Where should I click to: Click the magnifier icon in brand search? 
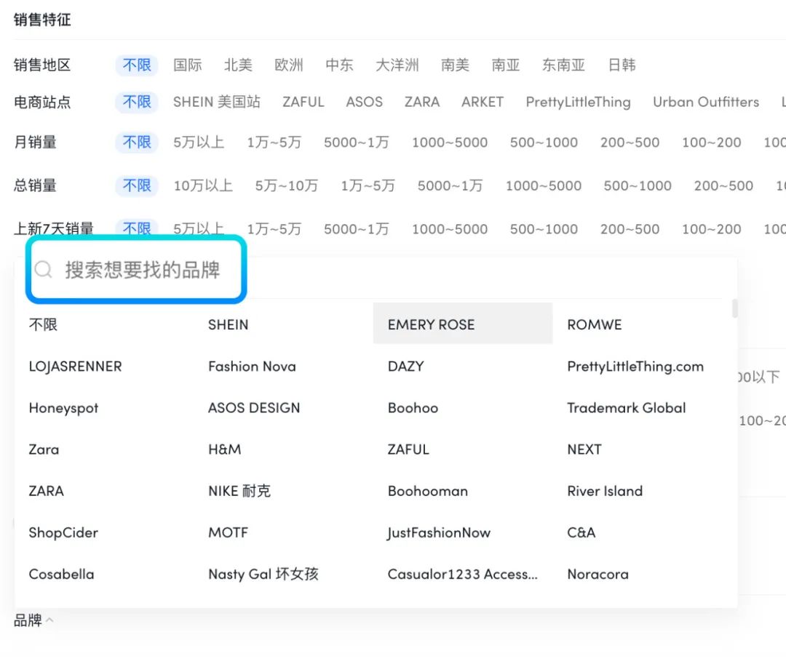44,270
